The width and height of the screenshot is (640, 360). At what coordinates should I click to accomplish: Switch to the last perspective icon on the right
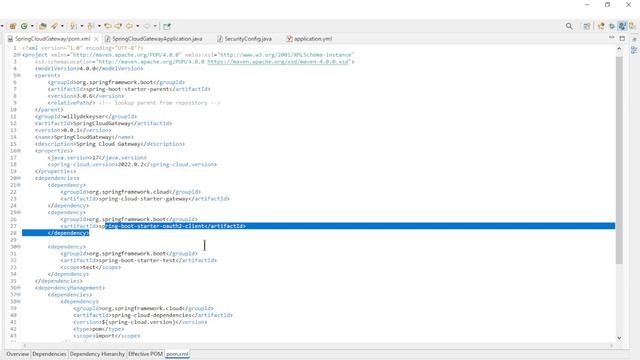point(632,26)
